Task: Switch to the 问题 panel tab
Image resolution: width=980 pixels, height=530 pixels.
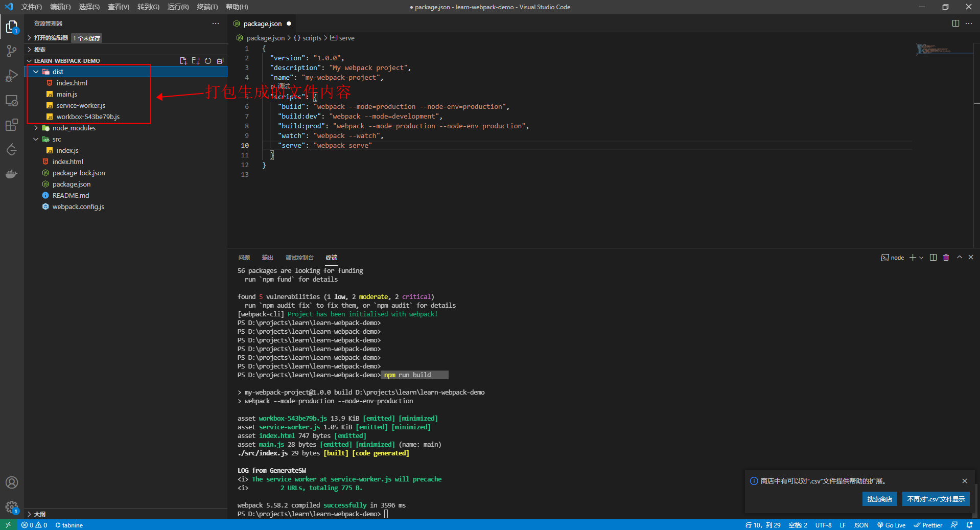Action: (244, 258)
